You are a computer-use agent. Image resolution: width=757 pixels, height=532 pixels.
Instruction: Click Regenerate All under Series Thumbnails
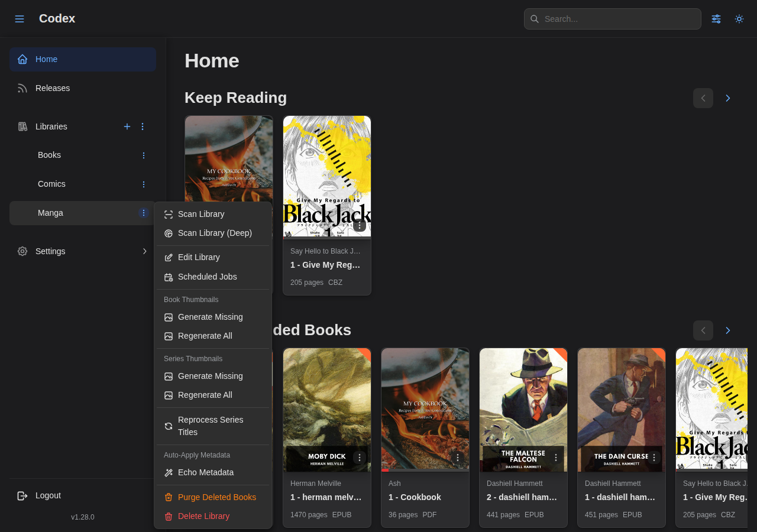pos(213,395)
